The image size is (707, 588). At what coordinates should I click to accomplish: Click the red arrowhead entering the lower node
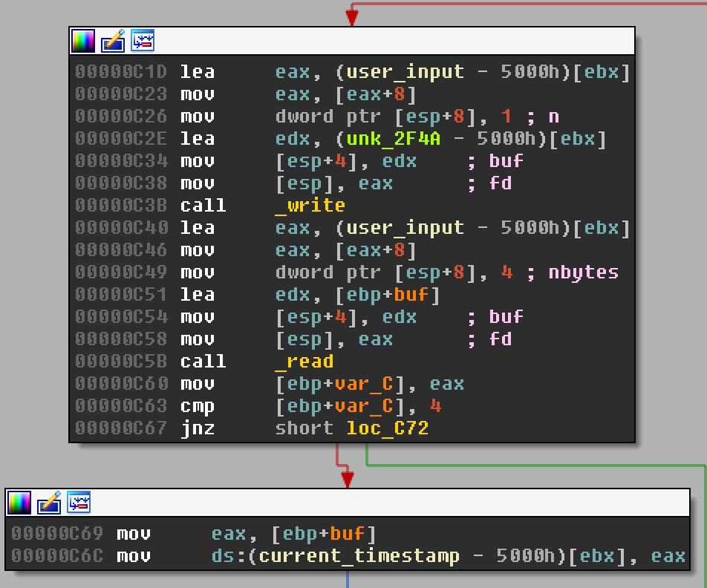pyautogui.click(x=347, y=479)
